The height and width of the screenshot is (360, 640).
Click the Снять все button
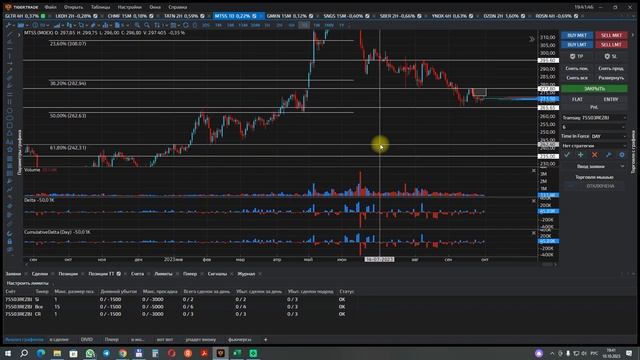pyautogui.click(x=577, y=78)
